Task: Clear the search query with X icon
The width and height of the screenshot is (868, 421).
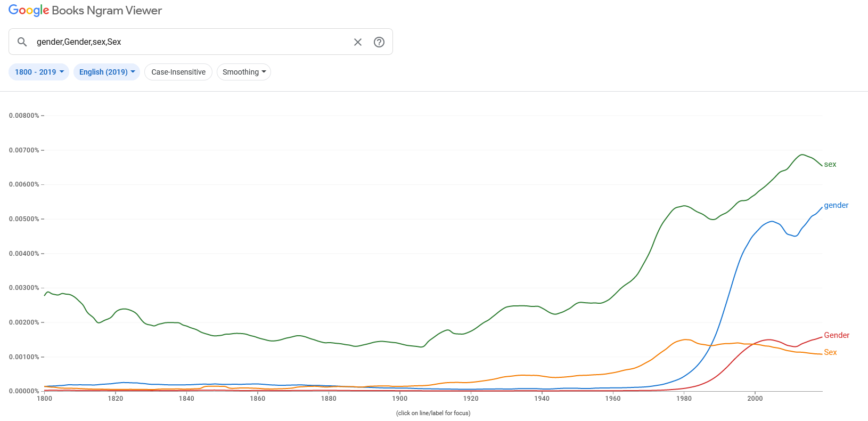Action: [x=358, y=42]
